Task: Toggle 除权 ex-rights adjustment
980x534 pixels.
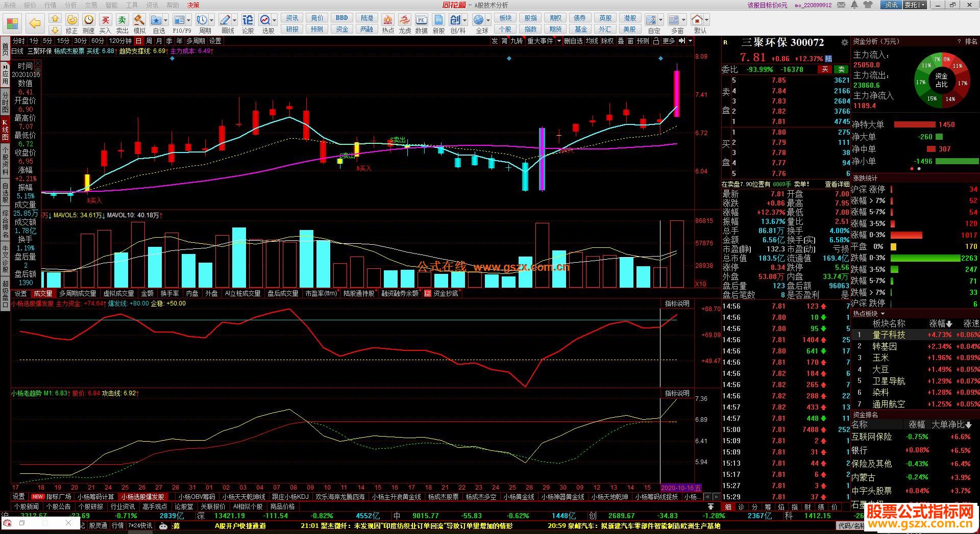Action: point(607,41)
